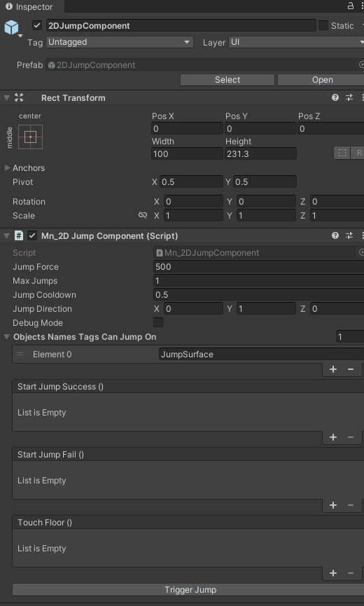Click the Mn_2DJumpComponent script reference field

(258, 253)
